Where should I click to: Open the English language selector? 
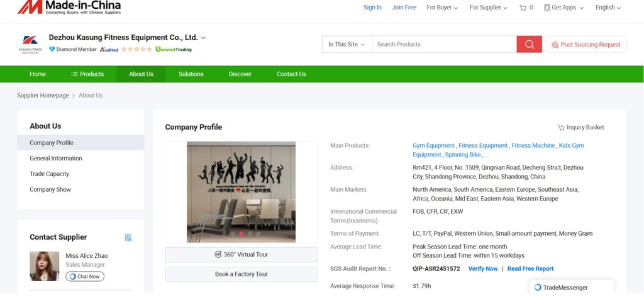(x=608, y=8)
